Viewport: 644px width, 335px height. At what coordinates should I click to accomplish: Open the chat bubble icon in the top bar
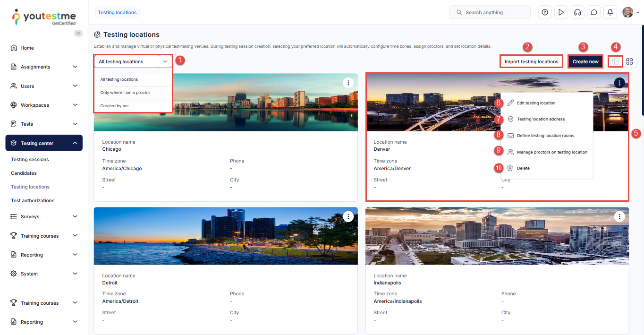click(x=594, y=13)
